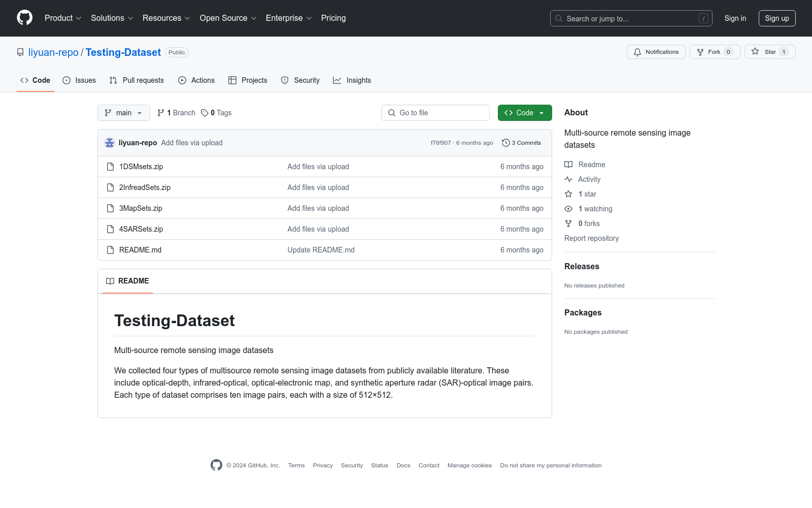The image size is (812, 508).
Task: Open the Enterprise dropdown
Action: [x=289, y=18]
